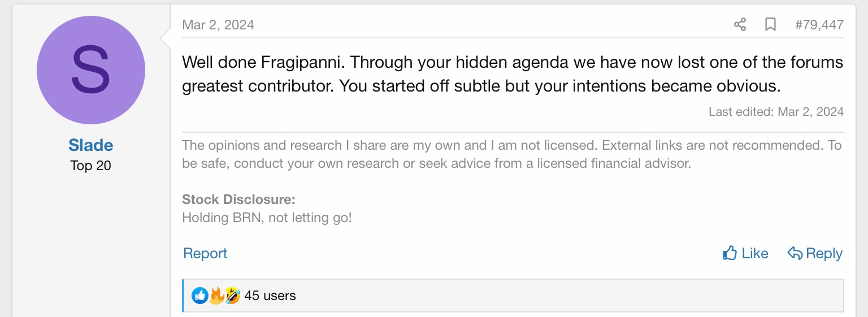Click the empty area of the reactions bar
The height and width of the screenshot is (317, 868).
click(565, 296)
